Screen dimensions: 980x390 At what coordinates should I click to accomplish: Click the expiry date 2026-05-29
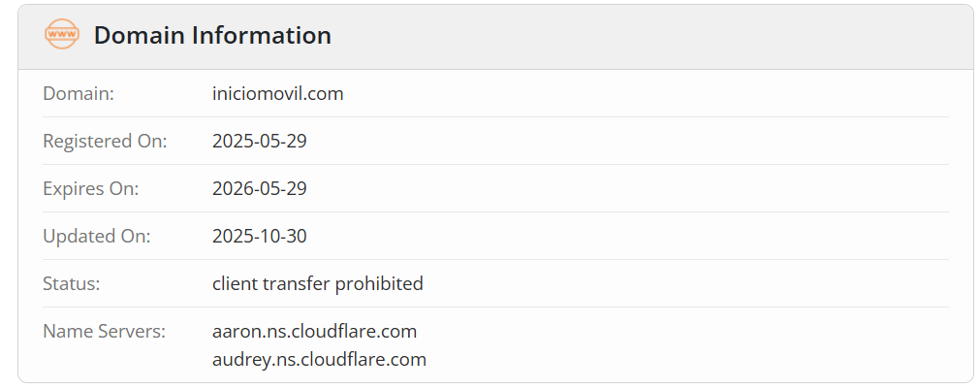click(259, 189)
